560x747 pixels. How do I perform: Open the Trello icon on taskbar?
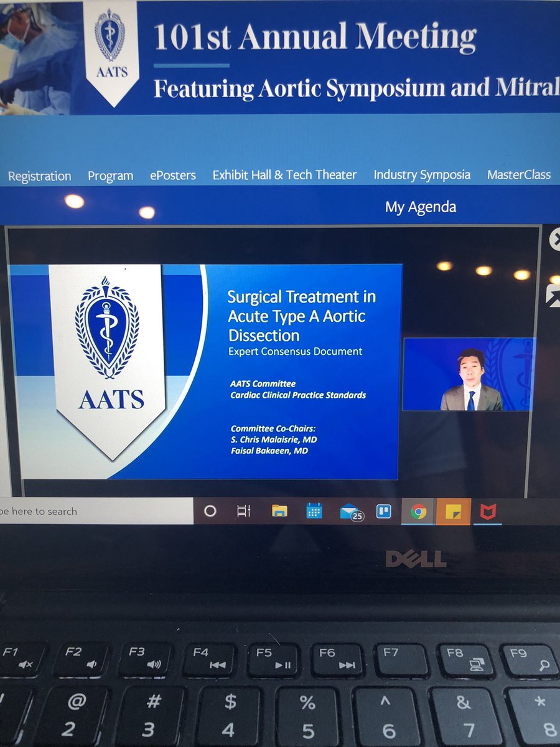point(383,511)
